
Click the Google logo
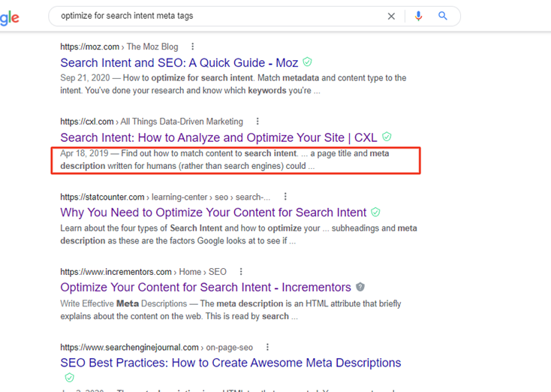[10, 18]
